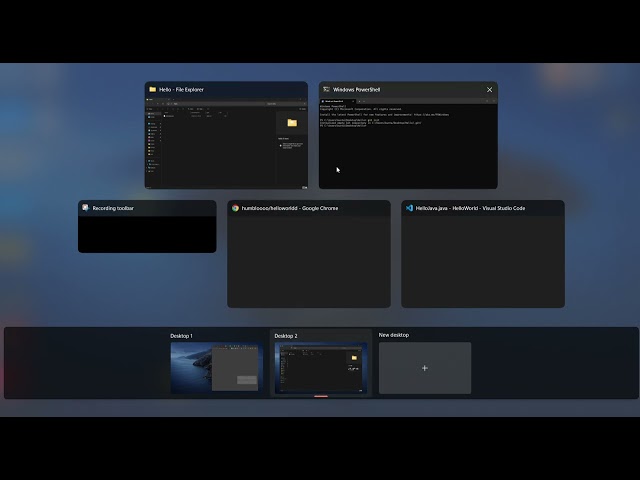The width and height of the screenshot is (640, 480).
Task: Click the Desktop 1 label
Action: tap(181, 336)
